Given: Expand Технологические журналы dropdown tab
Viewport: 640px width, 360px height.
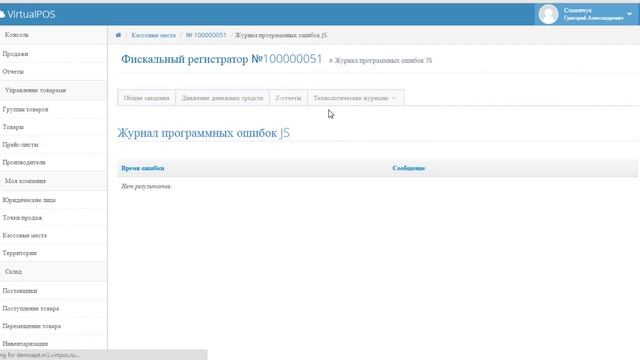Looking at the screenshot, I should point(356,98).
